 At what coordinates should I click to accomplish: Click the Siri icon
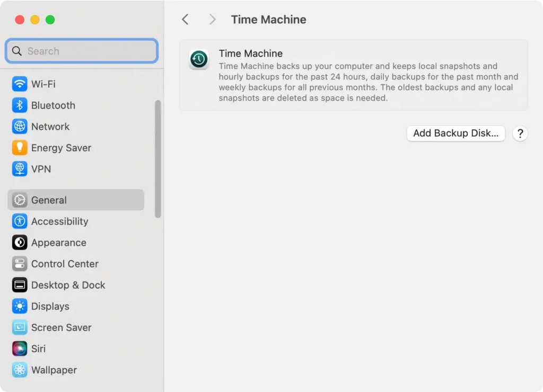(x=20, y=349)
